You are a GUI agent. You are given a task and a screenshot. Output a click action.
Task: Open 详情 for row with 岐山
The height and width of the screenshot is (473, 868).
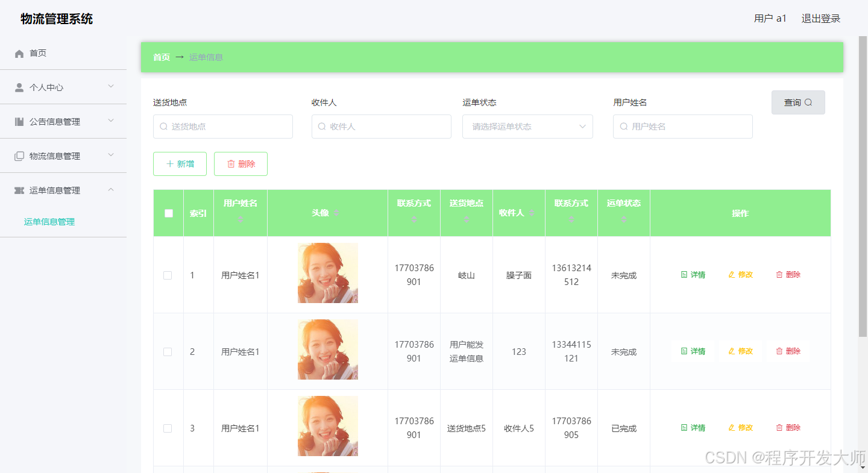click(x=693, y=275)
